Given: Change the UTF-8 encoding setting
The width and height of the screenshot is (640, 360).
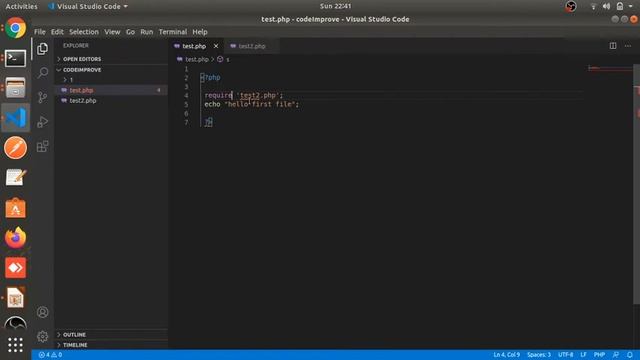Looking at the screenshot, I should click(x=565, y=355).
